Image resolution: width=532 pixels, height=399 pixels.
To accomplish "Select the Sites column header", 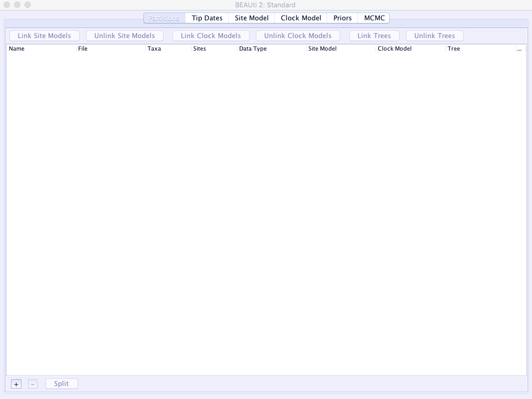I will (215, 49).
